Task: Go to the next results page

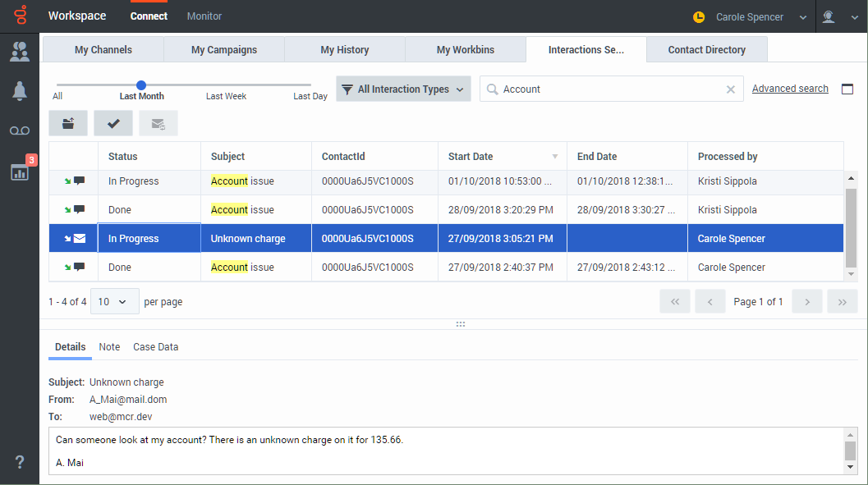Action: click(x=807, y=301)
